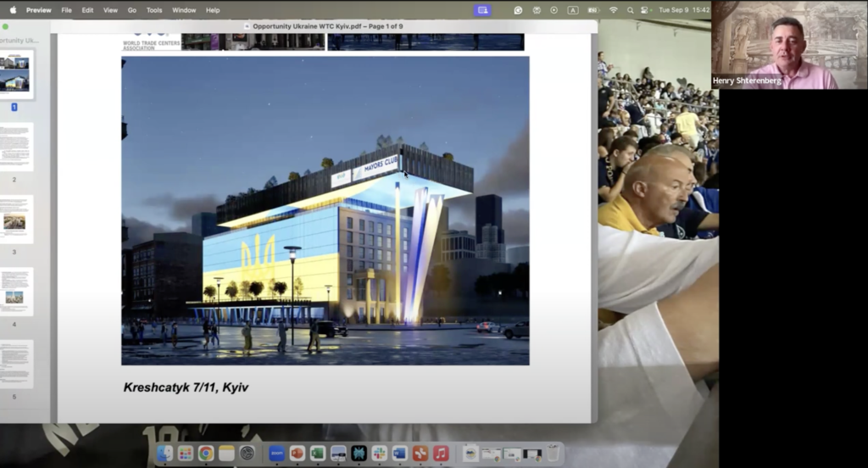Open the round-logo document in the Dock
The width and height of the screenshot is (868, 468).
pos(470,454)
